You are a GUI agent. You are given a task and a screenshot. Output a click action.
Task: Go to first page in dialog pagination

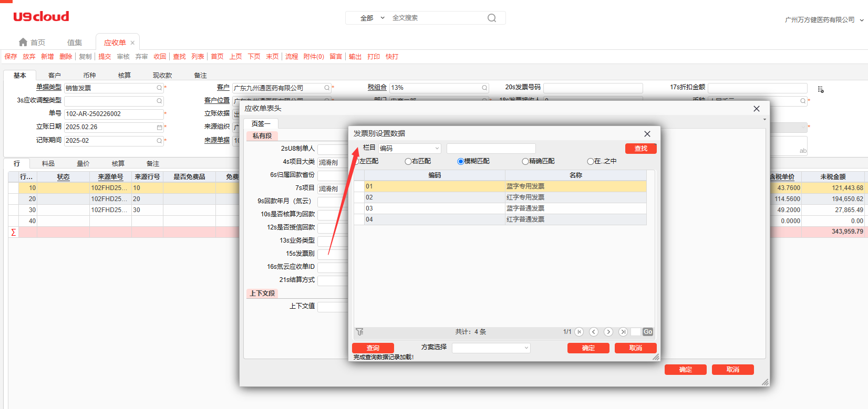tap(579, 332)
